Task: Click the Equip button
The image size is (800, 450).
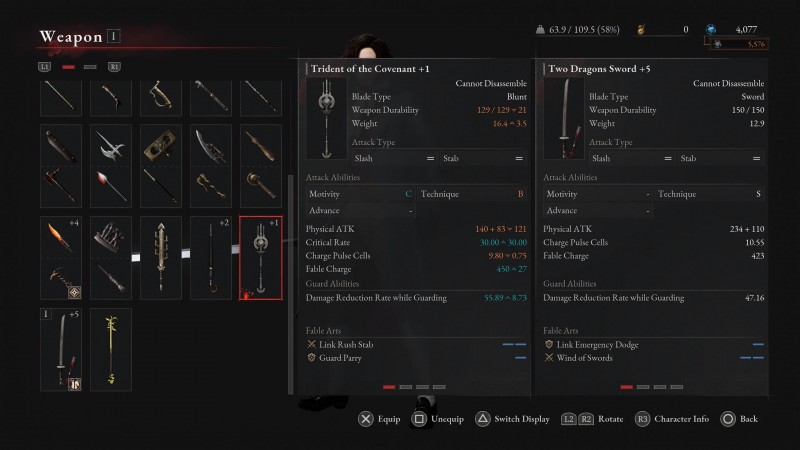Action: [379, 419]
